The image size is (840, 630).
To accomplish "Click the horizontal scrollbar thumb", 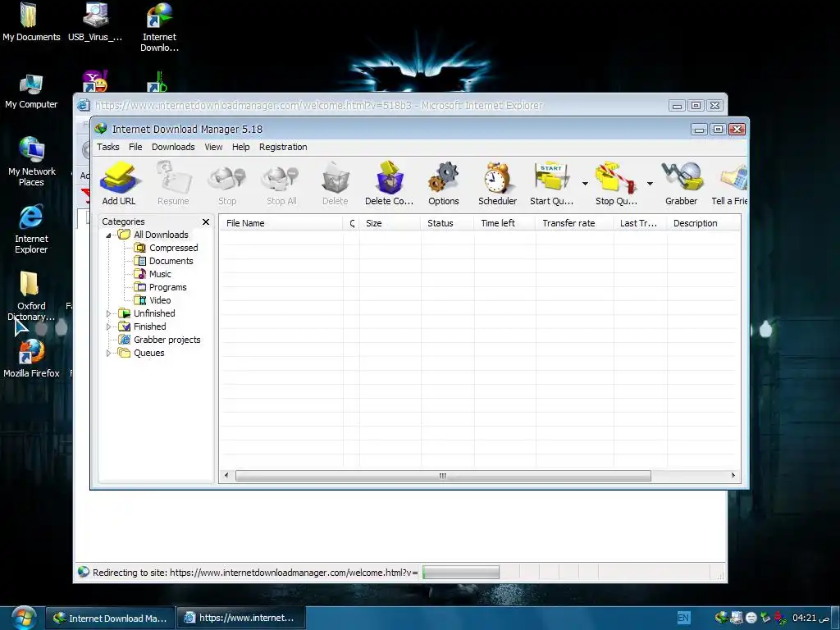I will click(443, 476).
